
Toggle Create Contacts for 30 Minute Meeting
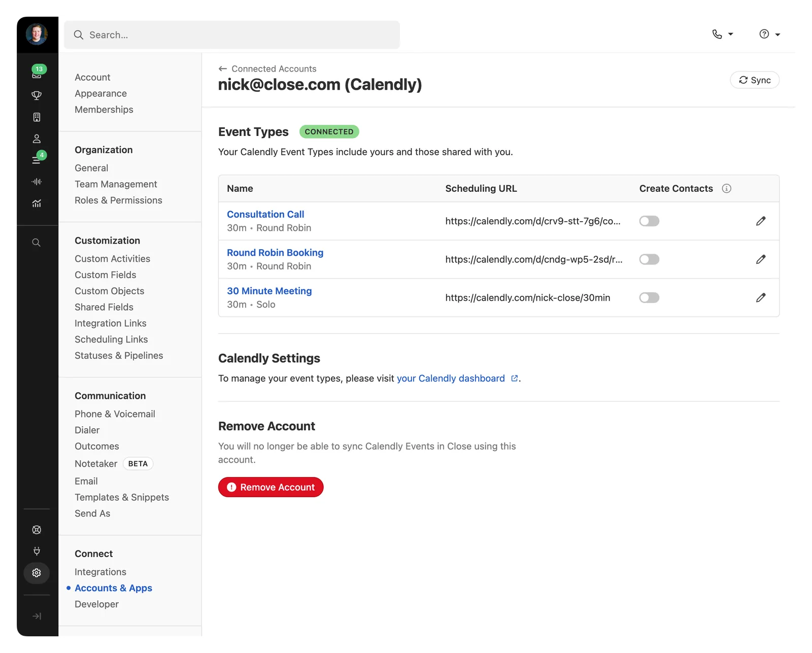[x=649, y=298]
